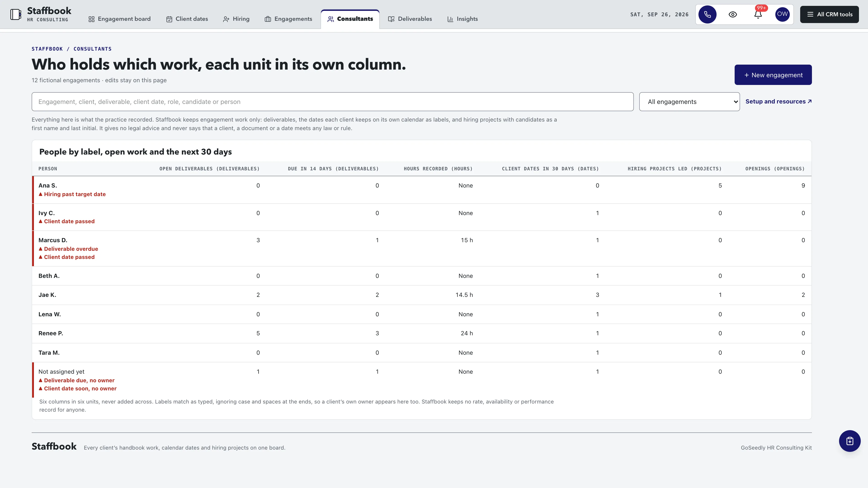The height and width of the screenshot is (488, 868).
Task: Click 'Client date passed' warning under Marcus D.
Action: tap(66, 257)
